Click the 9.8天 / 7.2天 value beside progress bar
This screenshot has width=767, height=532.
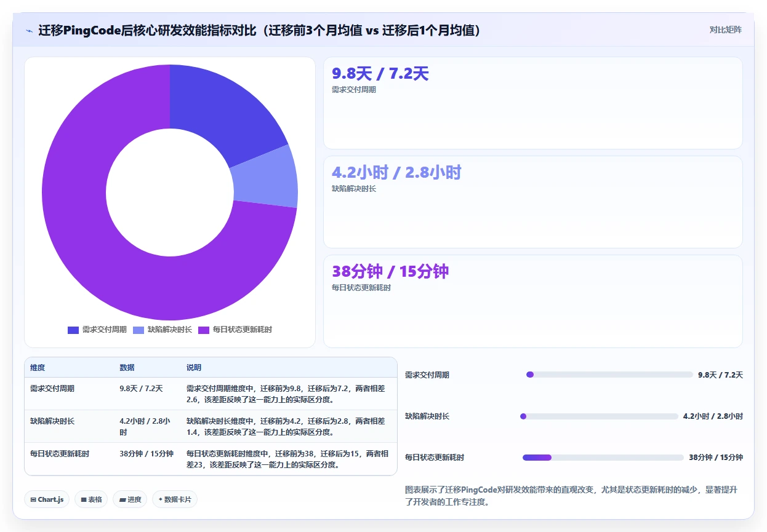tap(720, 375)
